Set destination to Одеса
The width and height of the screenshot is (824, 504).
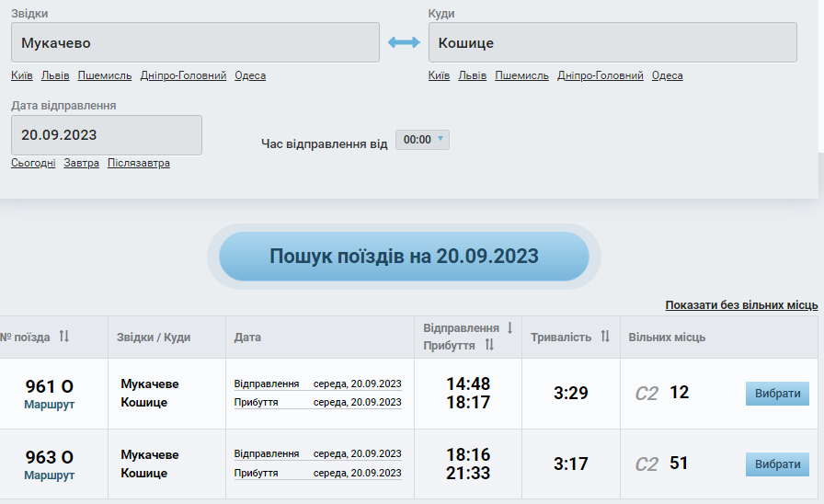668,75
